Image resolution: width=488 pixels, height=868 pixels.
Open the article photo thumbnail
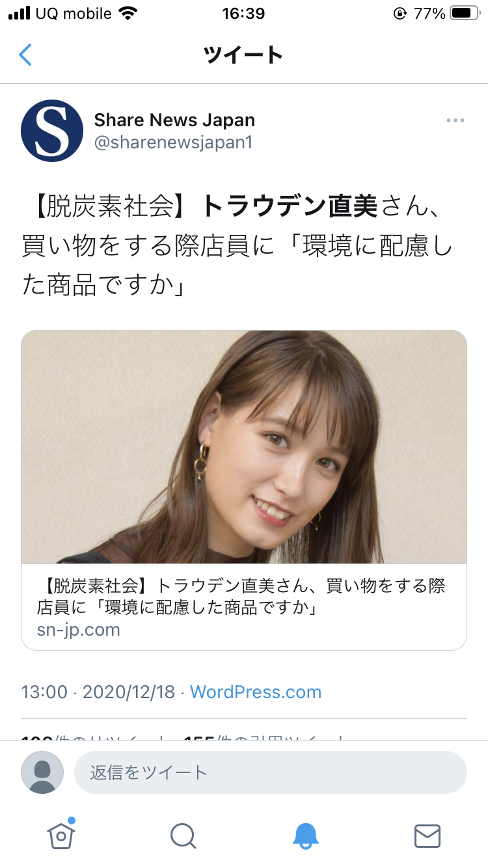click(x=244, y=447)
